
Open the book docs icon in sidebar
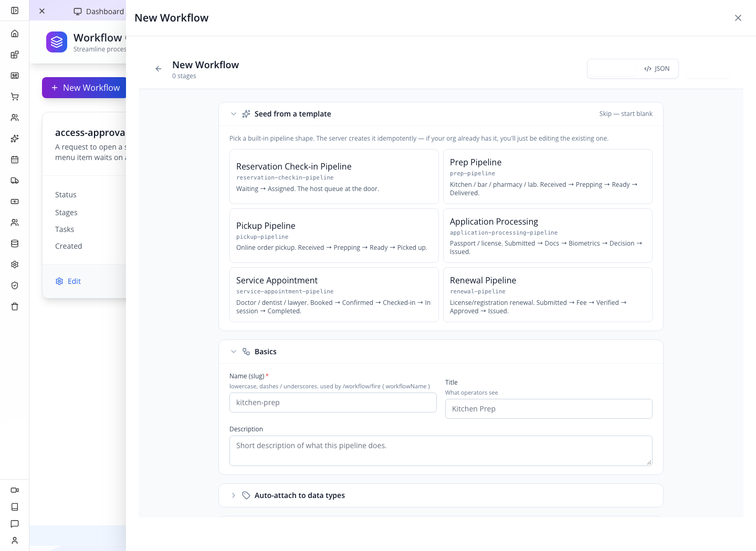click(15, 507)
